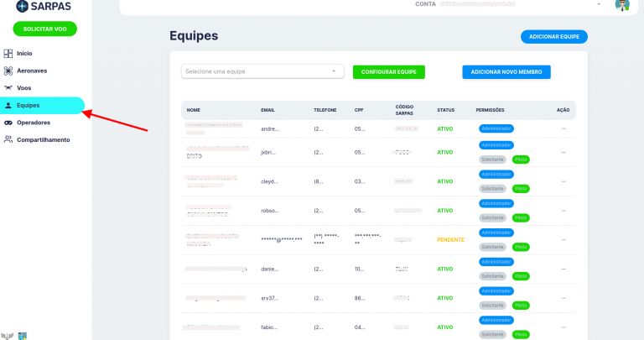Viewport: 644px width, 340px height.
Task: Expand the 'Selecione uma equipe' dropdown
Action: 262,71
